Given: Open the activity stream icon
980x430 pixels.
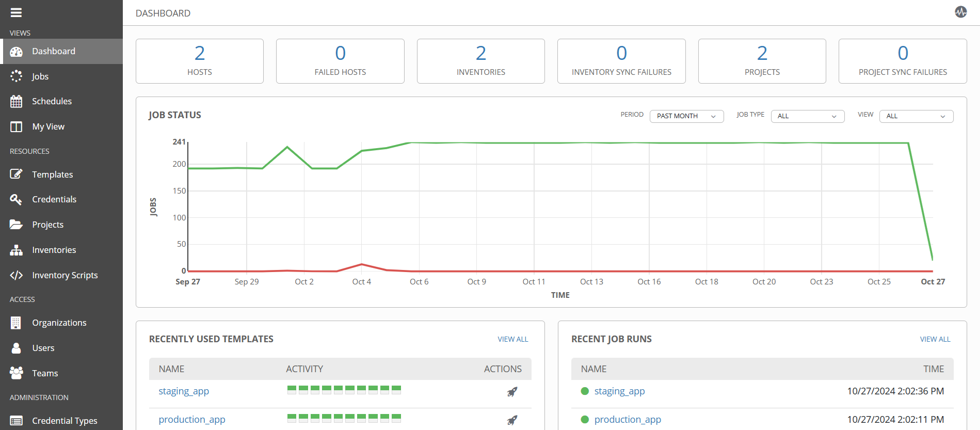Looking at the screenshot, I should pos(960,12).
